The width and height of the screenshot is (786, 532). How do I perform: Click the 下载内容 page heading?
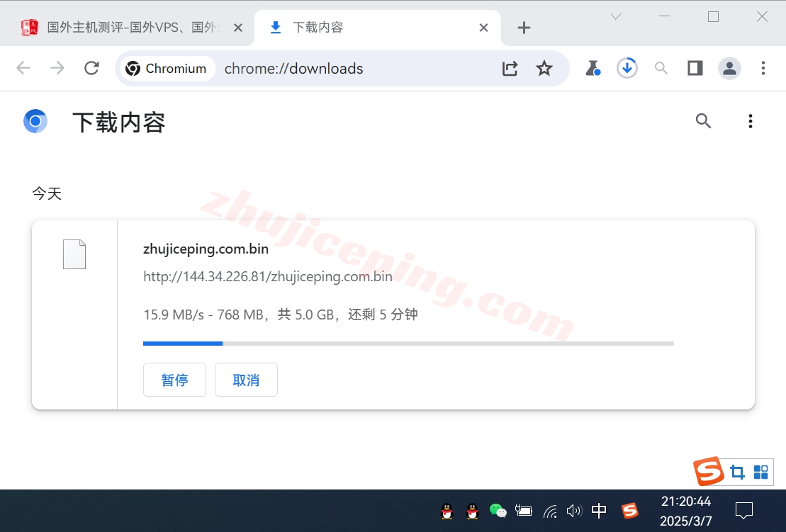[119, 123]
